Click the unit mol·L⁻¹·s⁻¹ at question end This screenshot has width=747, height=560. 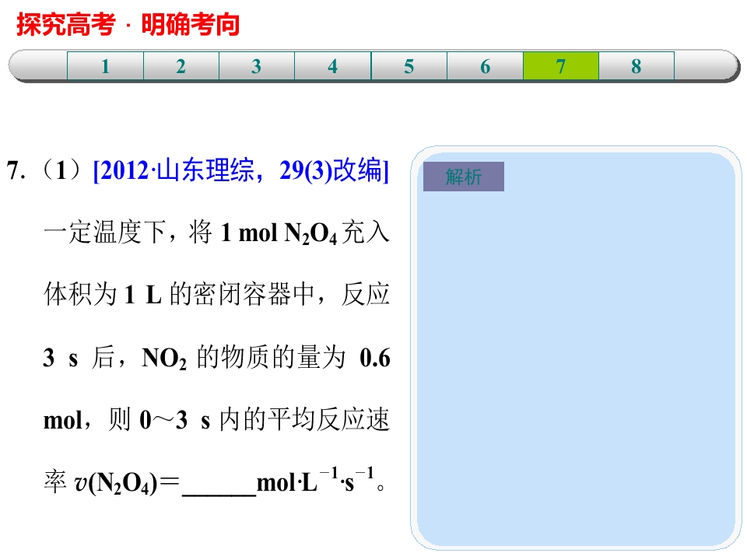point(315,481)
